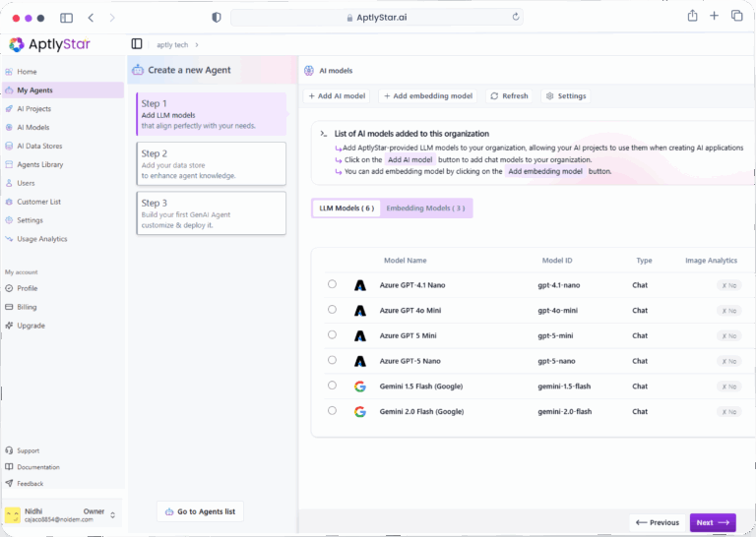Expand the breadcrumb chevron after aptly tech
This screenshot has width=756, height=537.
click(197, 45)
